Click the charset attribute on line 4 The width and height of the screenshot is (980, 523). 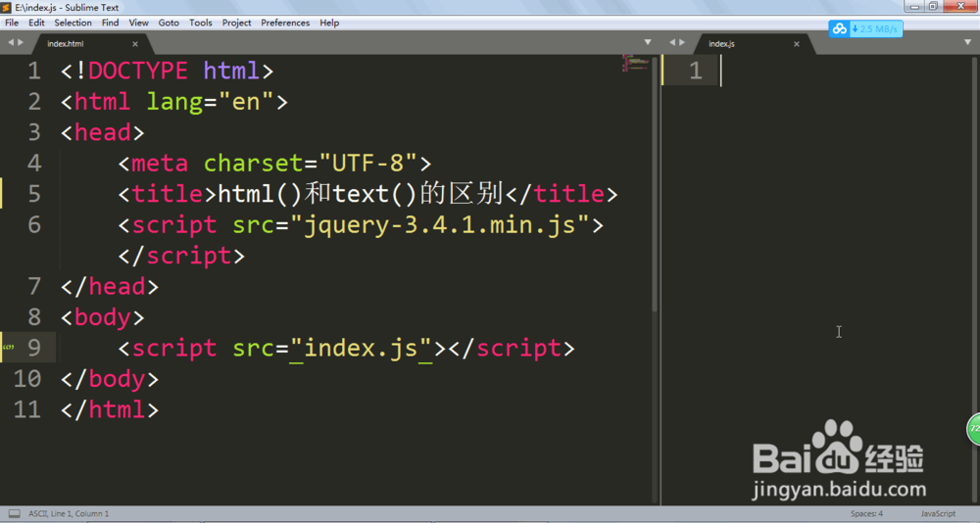tap(254, 164)
